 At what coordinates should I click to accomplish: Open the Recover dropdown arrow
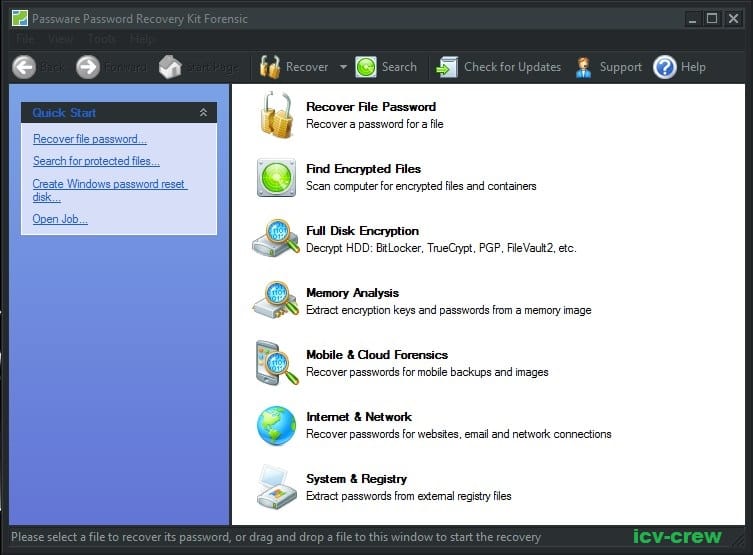pos(343,67)
